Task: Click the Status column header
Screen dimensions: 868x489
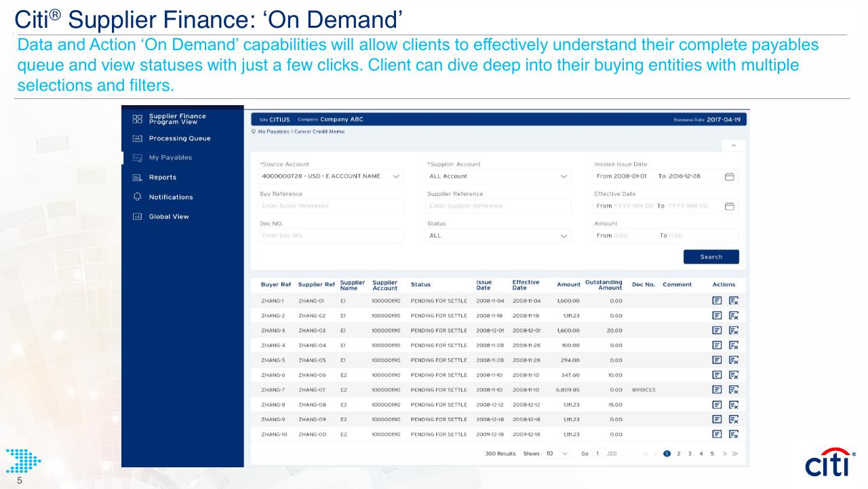Action: 420,285
